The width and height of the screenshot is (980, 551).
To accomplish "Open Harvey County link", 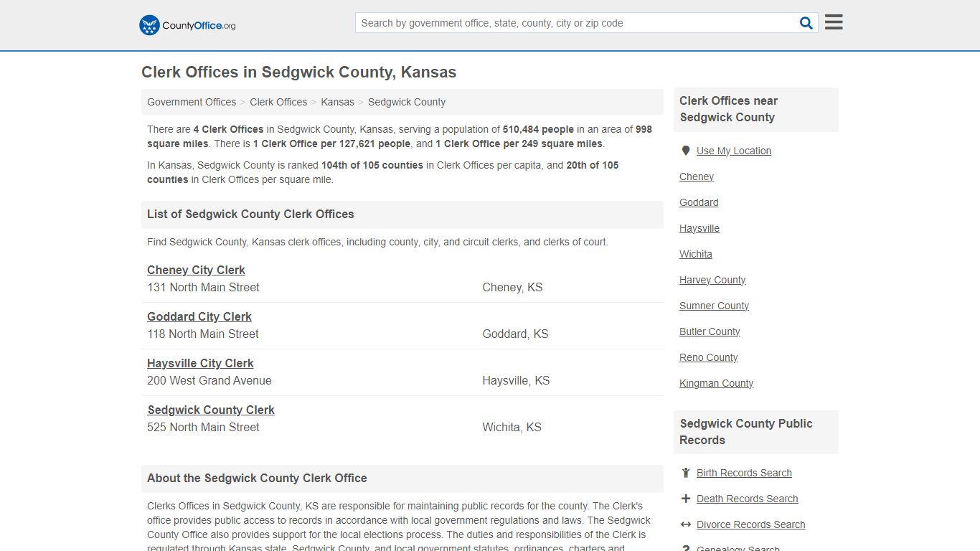I will 712,280.
